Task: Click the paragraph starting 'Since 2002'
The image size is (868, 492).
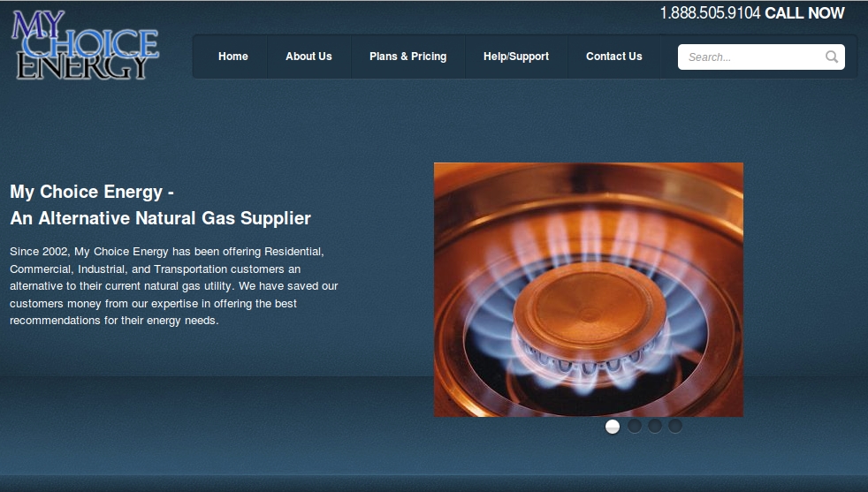Action: coord(174,286)
